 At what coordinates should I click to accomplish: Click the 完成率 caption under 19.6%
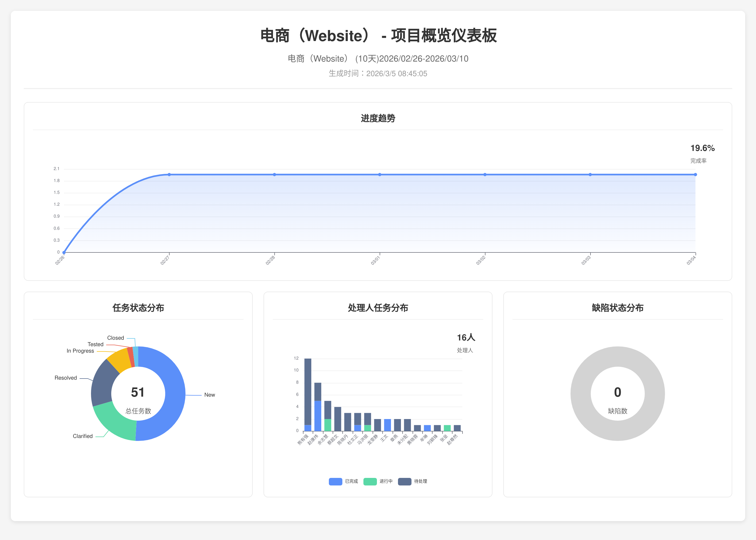[x=698, y=161]
